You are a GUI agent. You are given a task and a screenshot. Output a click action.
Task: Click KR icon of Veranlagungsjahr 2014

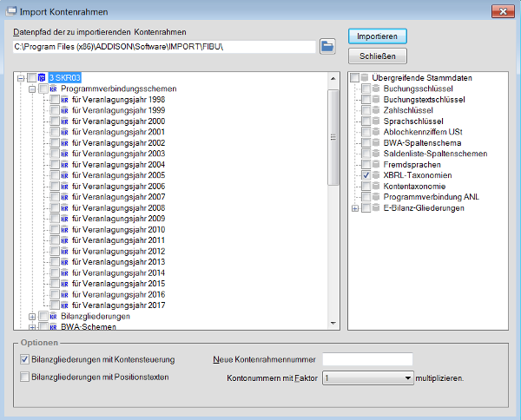pos(64,273)
